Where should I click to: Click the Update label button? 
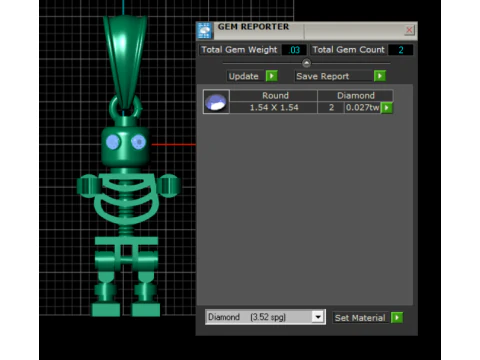click(x=244, y=76)
